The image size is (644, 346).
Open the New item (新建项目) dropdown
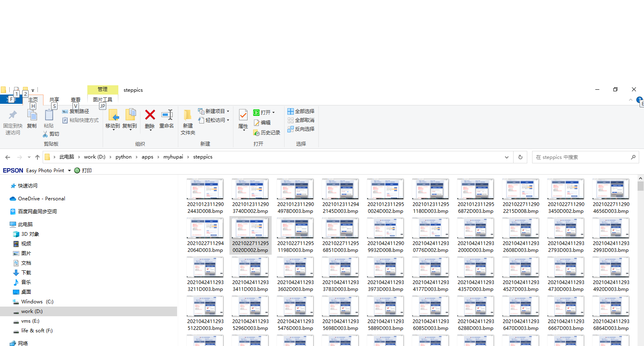214,111
